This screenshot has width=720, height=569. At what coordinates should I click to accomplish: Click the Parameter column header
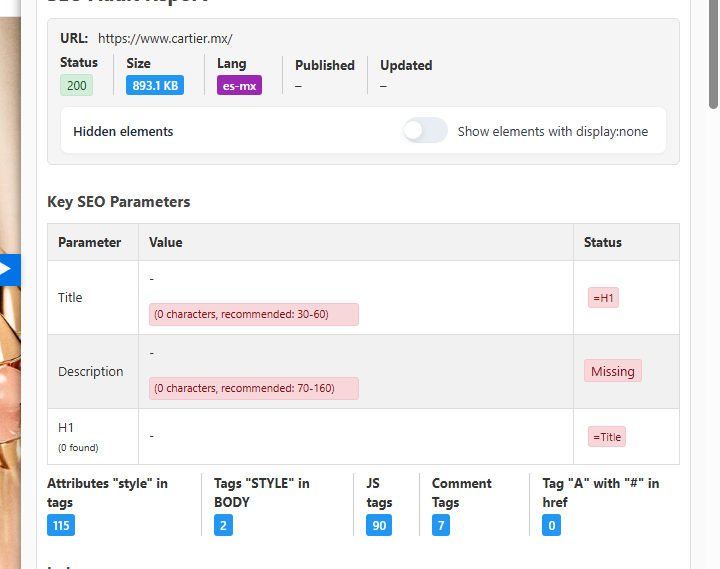click(x=89, y=242)
